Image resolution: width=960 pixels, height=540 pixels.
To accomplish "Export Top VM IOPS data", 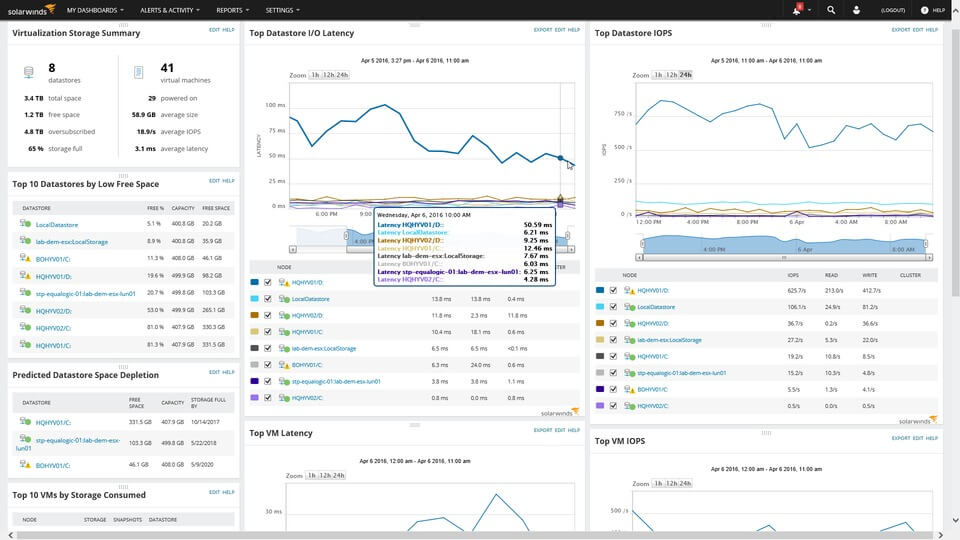I will pos(901,438).
